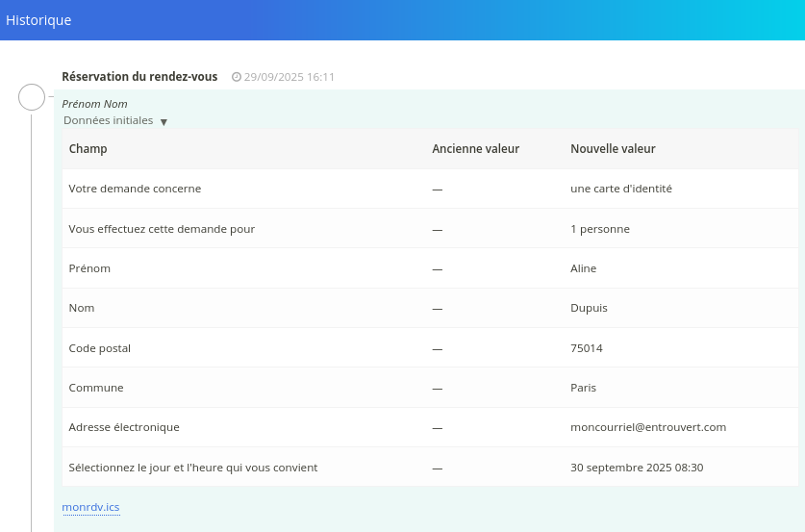Select the Adresse électronique field label
The image size is (805, 532).
[124, 427]
